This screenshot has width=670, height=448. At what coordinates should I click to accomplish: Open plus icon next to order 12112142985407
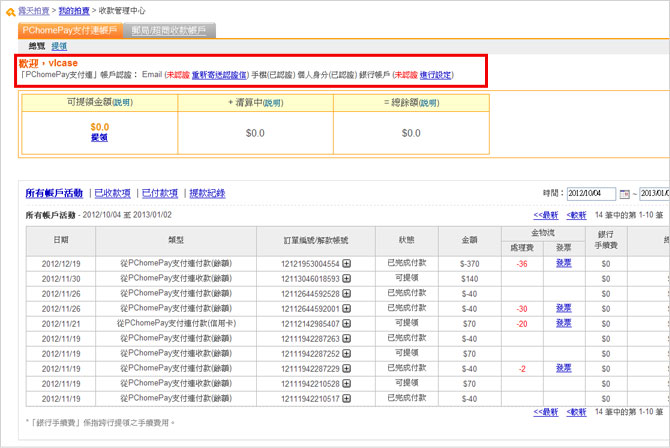click(x=347, y=324)
